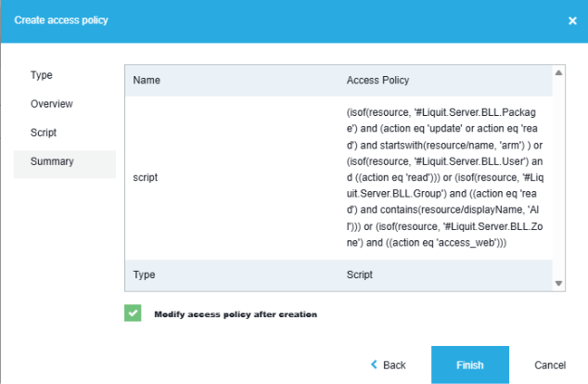Open the Type step
The width and height of the screenshot is (588, 384).
[42, 75]
